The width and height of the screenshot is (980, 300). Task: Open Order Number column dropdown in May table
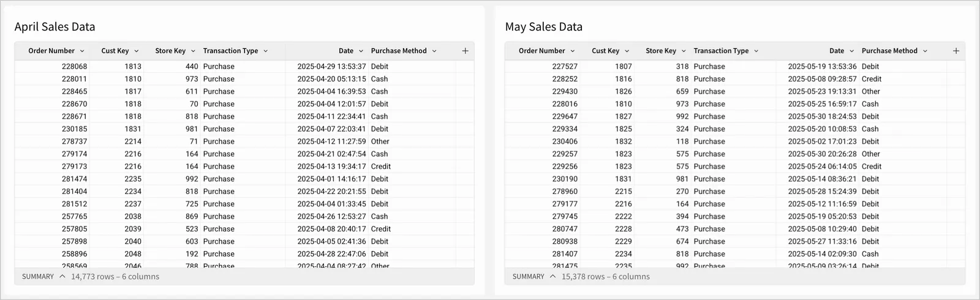(x=573, y=51)
